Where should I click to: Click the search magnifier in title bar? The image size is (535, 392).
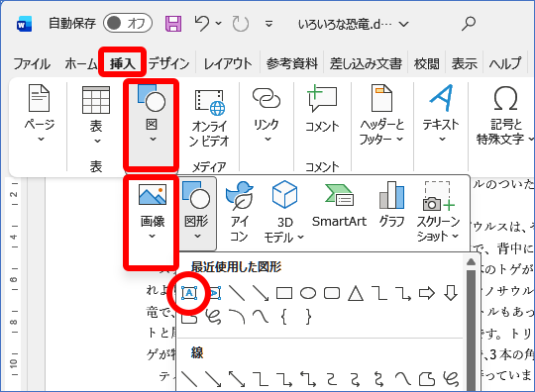click(469, 23)
